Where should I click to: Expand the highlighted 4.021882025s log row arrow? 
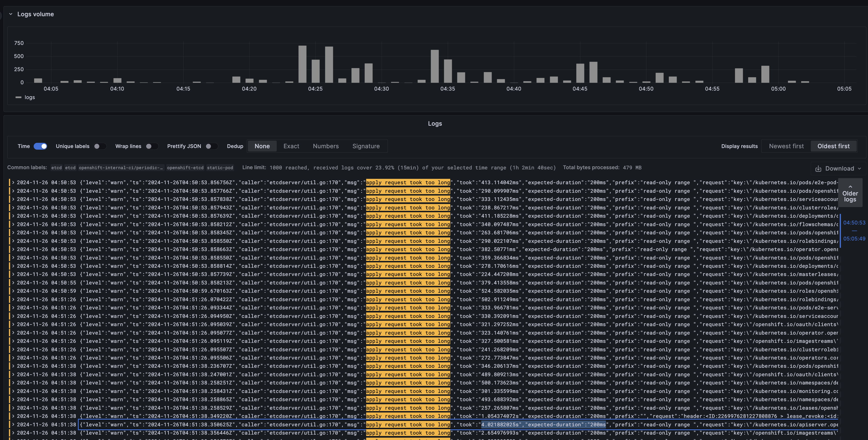point(13,424)
